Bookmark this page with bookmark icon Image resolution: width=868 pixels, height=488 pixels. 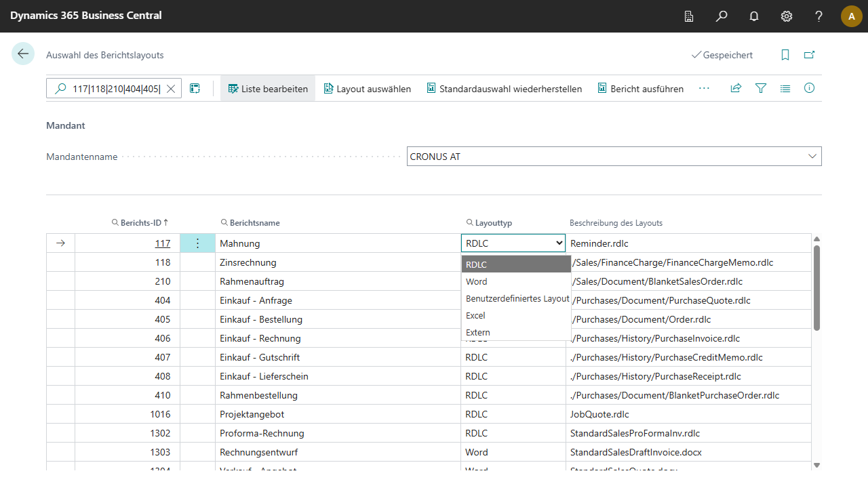pyautogui.click(x=785, y=55)
